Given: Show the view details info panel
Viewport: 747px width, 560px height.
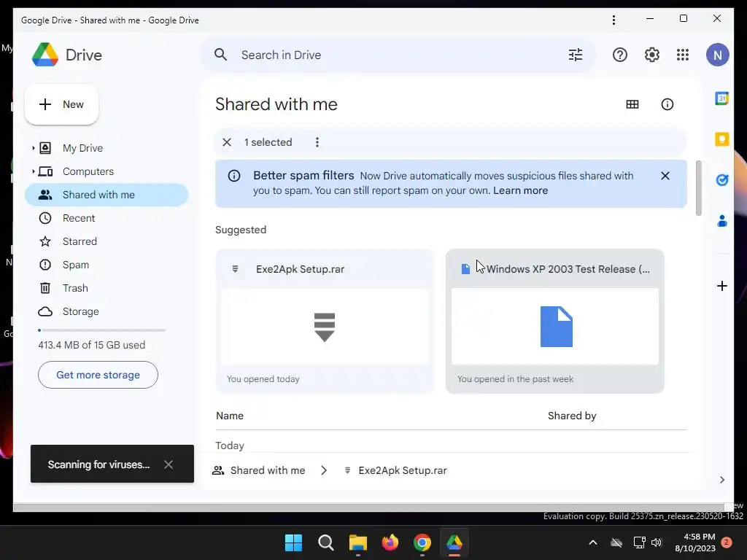Looking at the screenshot, I should point(667,104).
